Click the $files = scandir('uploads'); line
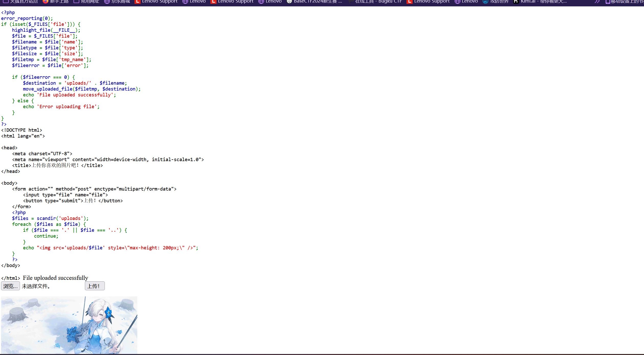 (x=50, y=218)
